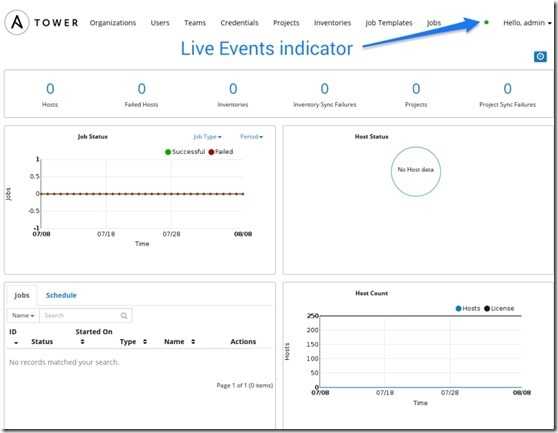Open the Period dropdown

coord(251,137)
